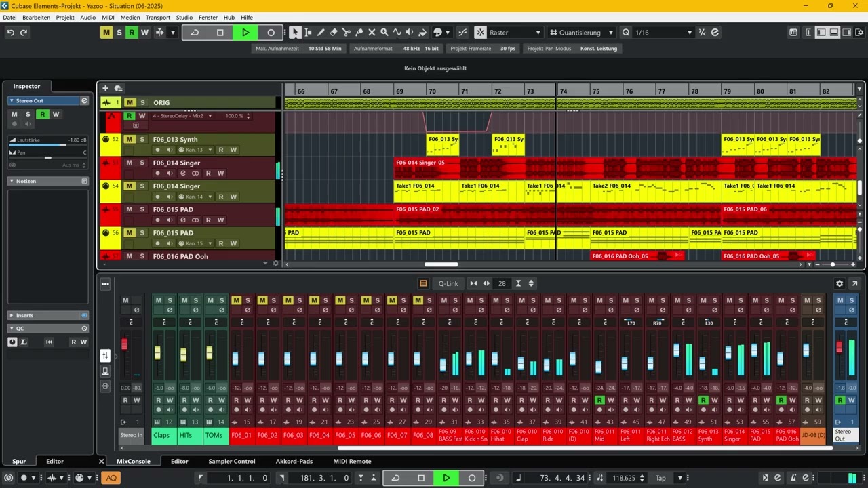The image size is (868, 488).
Task: Click the AQ button in bottom transport
Action: click(x=111, y=478)
